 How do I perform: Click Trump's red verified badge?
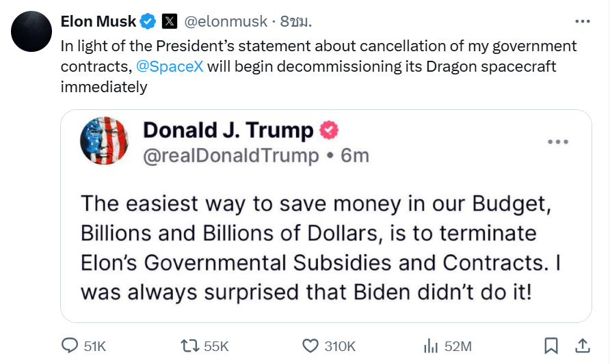coord(330,130)
